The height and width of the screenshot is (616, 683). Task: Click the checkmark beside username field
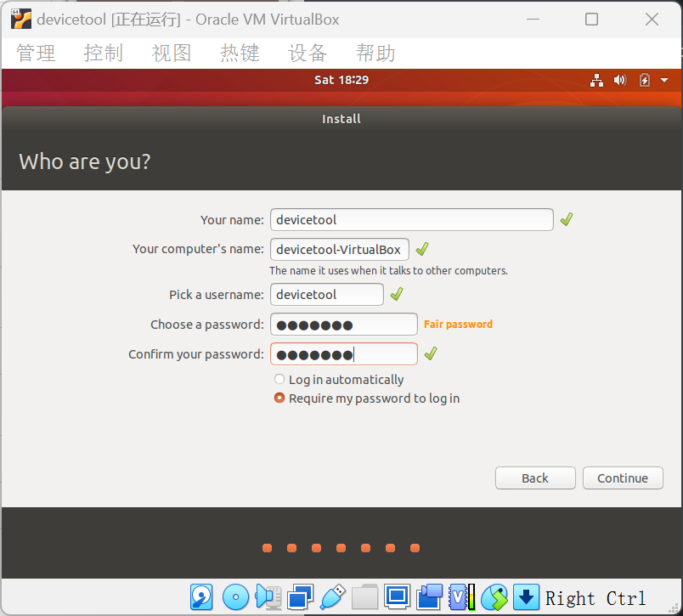point(397,294)
